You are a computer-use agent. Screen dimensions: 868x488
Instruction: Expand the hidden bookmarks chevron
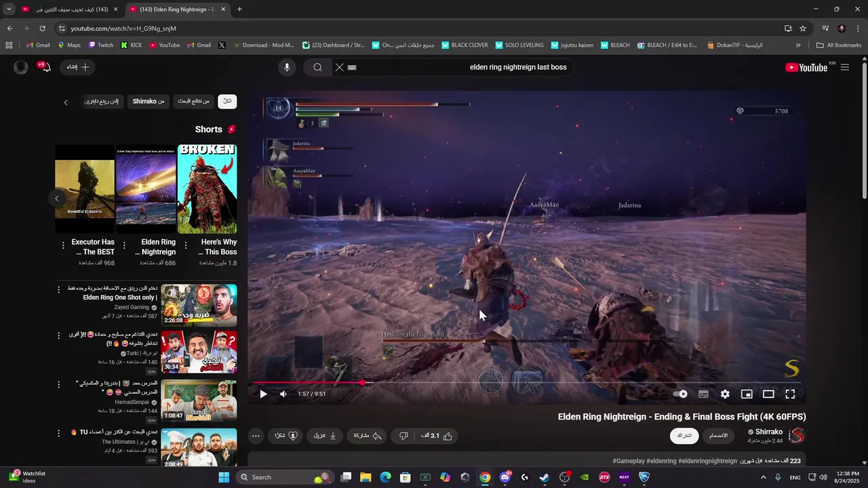coord(797,45)
